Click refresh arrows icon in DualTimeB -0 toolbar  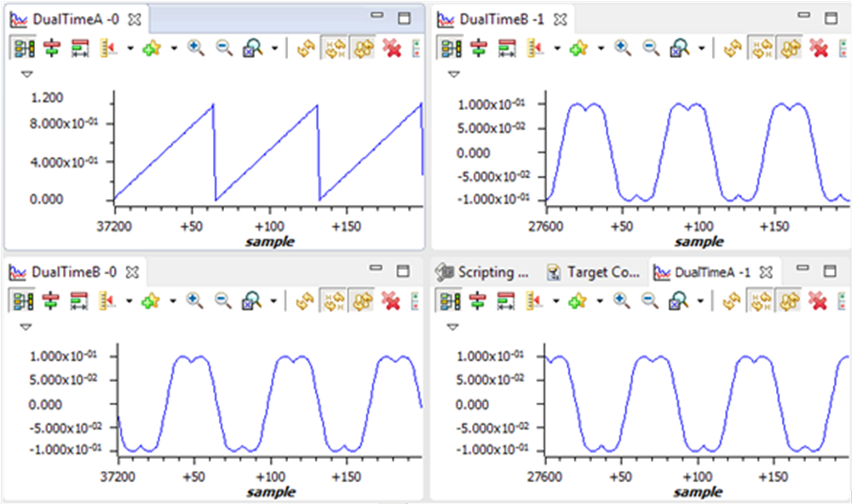[x=303, y=300]
